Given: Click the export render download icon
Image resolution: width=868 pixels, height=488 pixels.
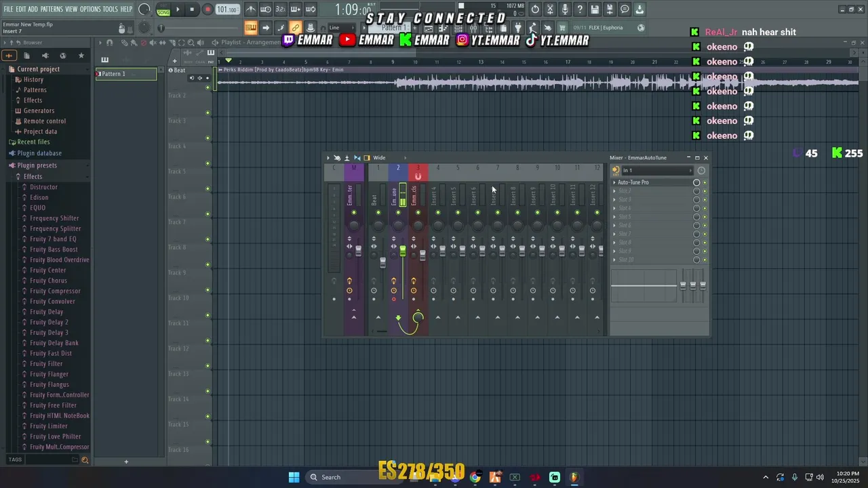Looking at the screenshot, I should (x=639, y=9).
